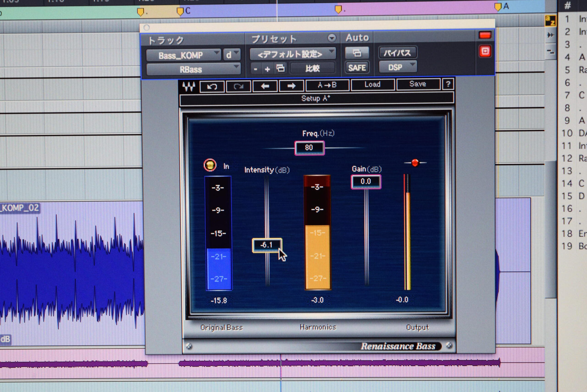Select marker row 7 in list
The width and height of the screenshot is (587, 392).
(x=573, y=95)
